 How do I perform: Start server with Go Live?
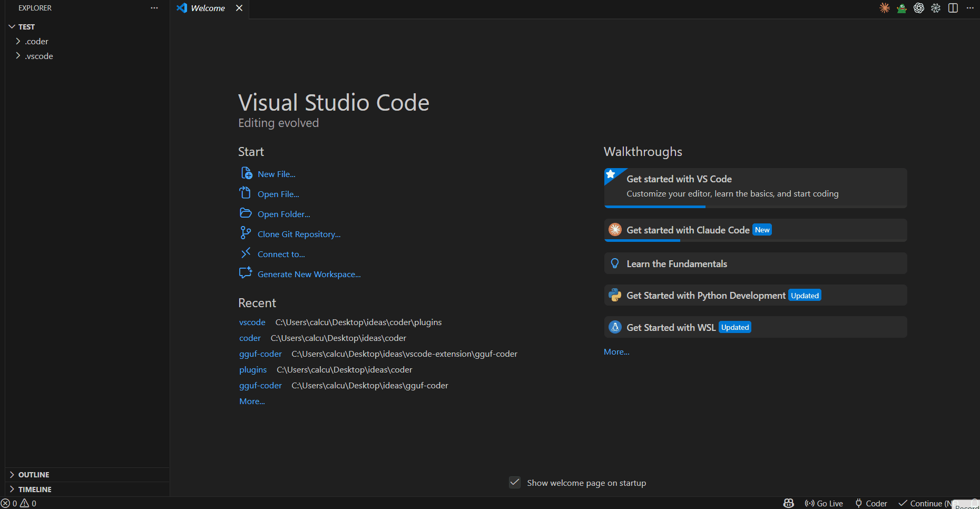[x=824, y=503]
